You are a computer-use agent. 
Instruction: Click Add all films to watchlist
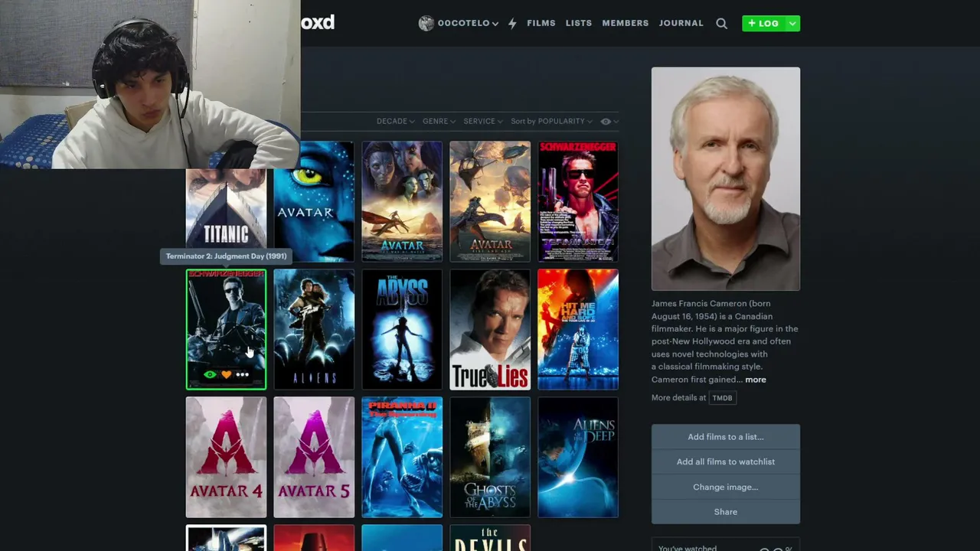pos(726,462)
